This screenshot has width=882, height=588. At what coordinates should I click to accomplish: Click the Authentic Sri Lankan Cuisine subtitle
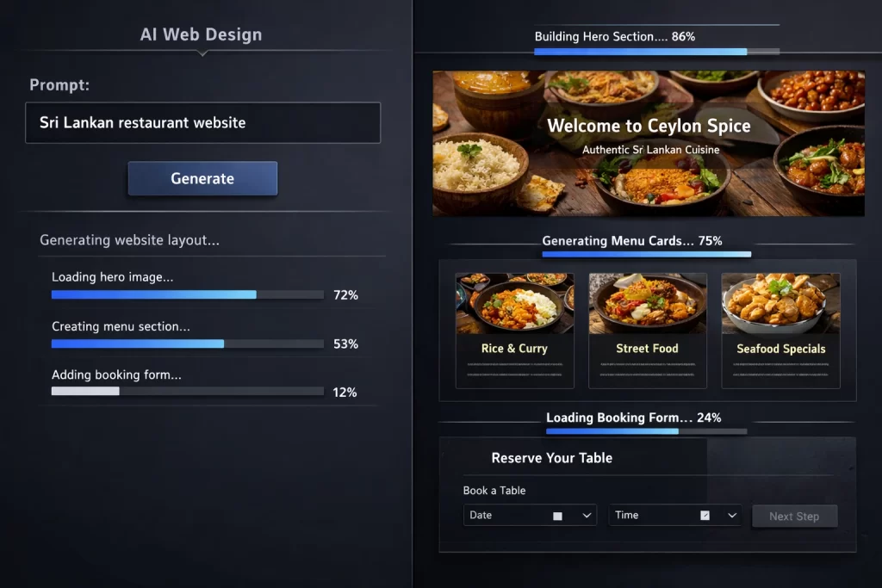click(650, 150)
